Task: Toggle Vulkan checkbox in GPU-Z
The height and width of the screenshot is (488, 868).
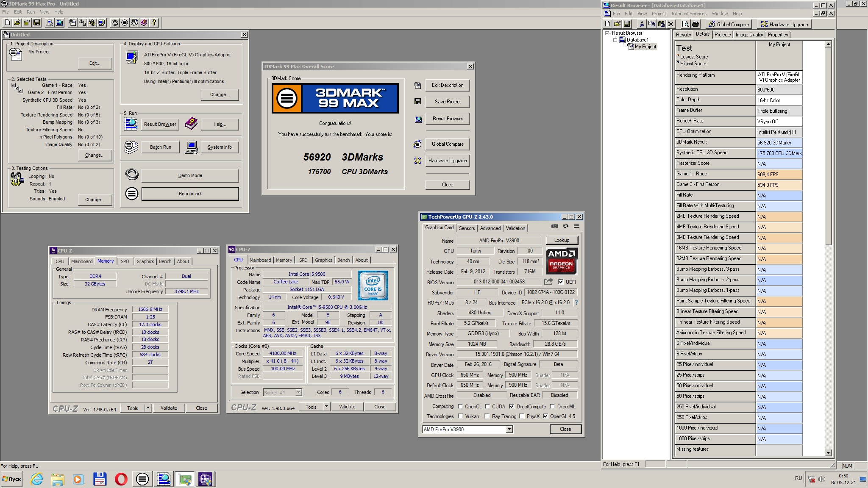Action: click(460, 416)
